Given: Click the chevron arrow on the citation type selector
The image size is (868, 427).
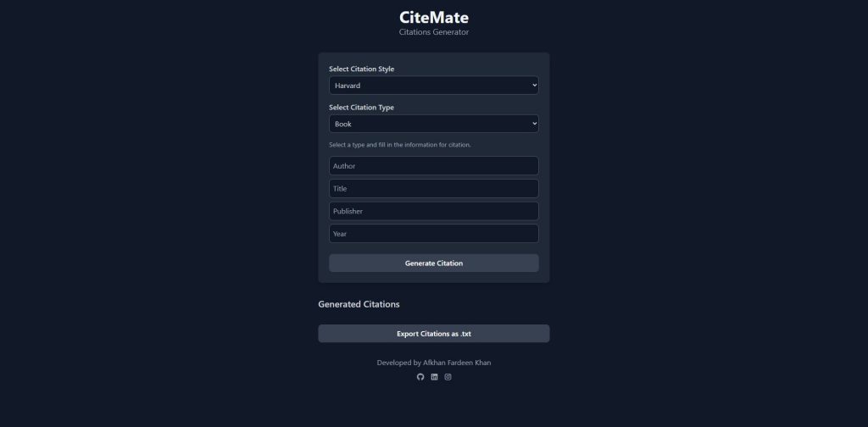Looking at the screenshot, I should point(534,124).
